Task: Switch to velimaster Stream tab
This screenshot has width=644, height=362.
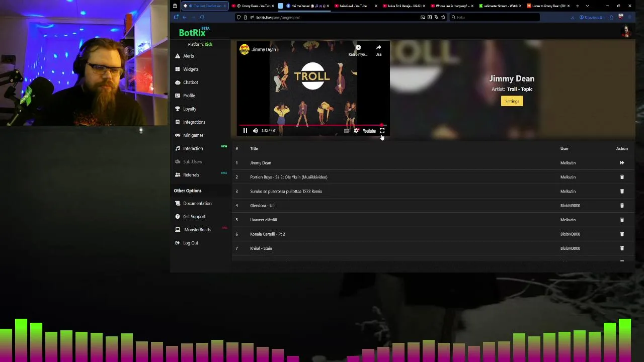Action: [500, 6]
